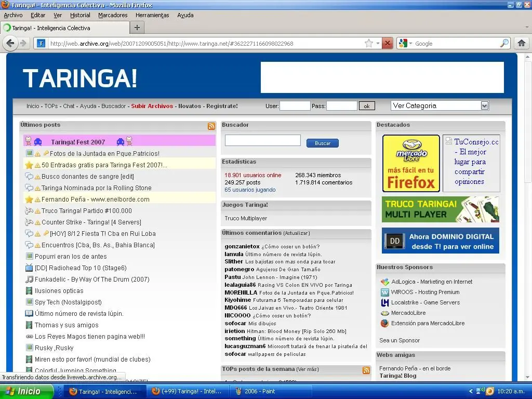Click the tray security icon beside the clock
The width and height of the screenshot is (532, 399).
pyautogui.click(x=489, y=391)
